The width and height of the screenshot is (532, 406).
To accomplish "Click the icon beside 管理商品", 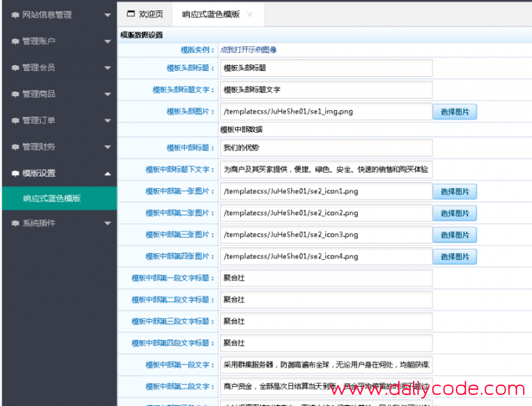I will 16,94.
